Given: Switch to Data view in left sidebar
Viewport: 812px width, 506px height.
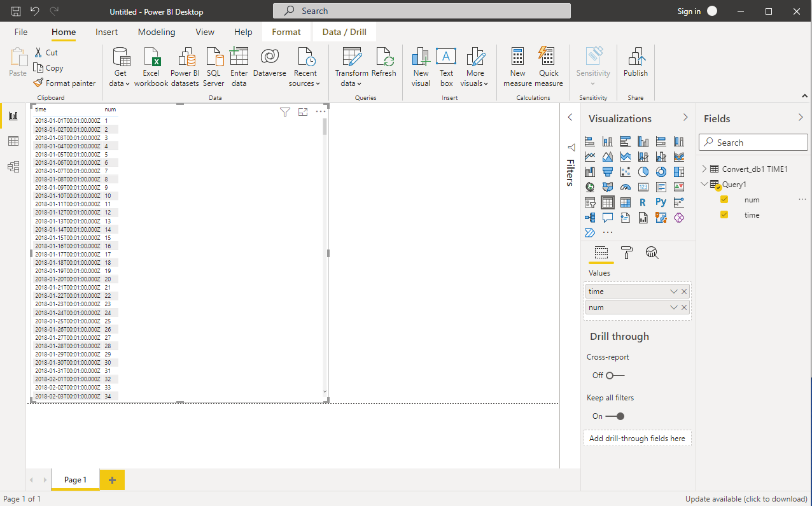Looking at the screenshot, I should (13, 141).
